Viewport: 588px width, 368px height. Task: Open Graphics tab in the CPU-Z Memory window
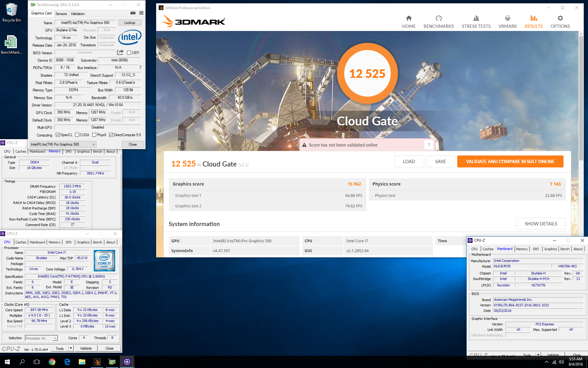(x=83, y=151)
